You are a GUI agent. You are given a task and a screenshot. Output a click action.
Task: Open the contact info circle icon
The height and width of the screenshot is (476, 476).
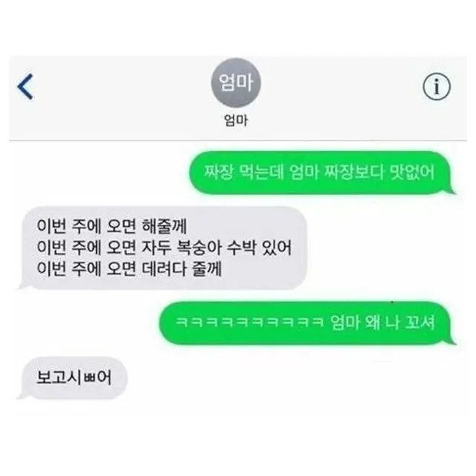pyautogui.click(x=437, y=87)
